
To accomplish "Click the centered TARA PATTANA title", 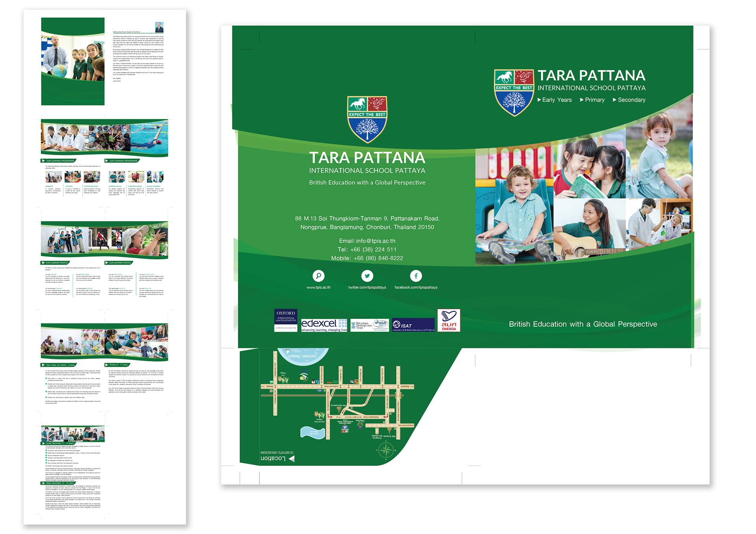I will click(x=367, y=158).
